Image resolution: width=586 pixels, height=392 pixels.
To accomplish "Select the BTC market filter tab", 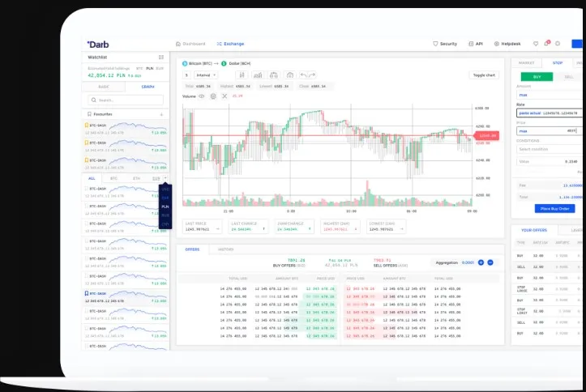I will 114,178.
